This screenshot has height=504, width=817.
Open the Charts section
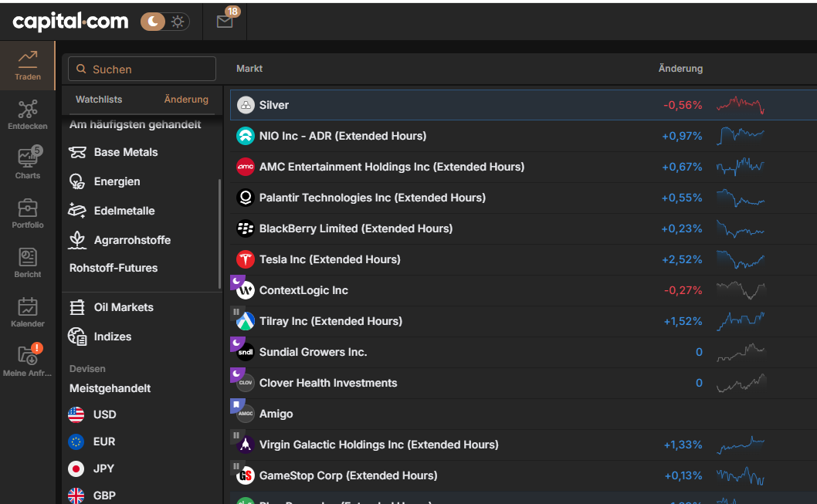(28, 164)
